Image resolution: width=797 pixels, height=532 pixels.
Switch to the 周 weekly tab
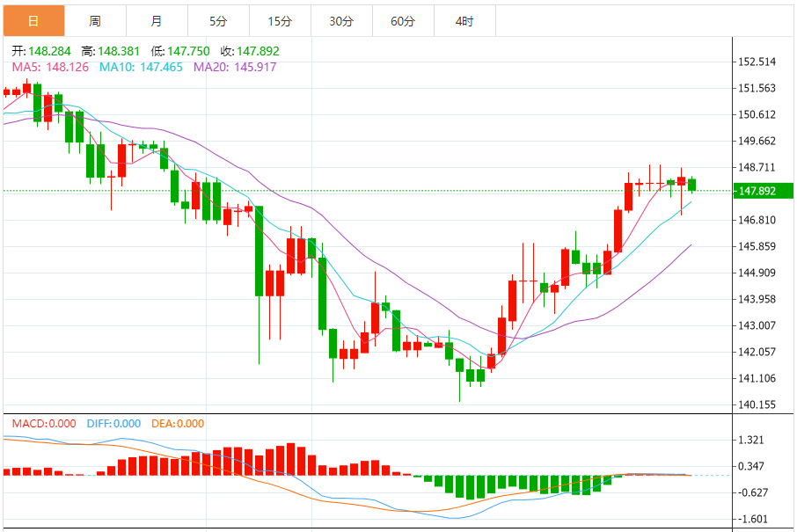96,21
